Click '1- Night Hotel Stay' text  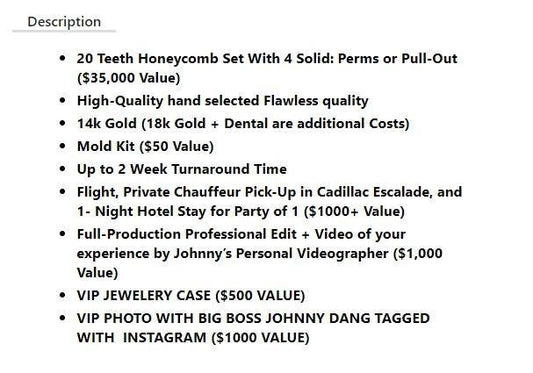click(x=142, y=211)
